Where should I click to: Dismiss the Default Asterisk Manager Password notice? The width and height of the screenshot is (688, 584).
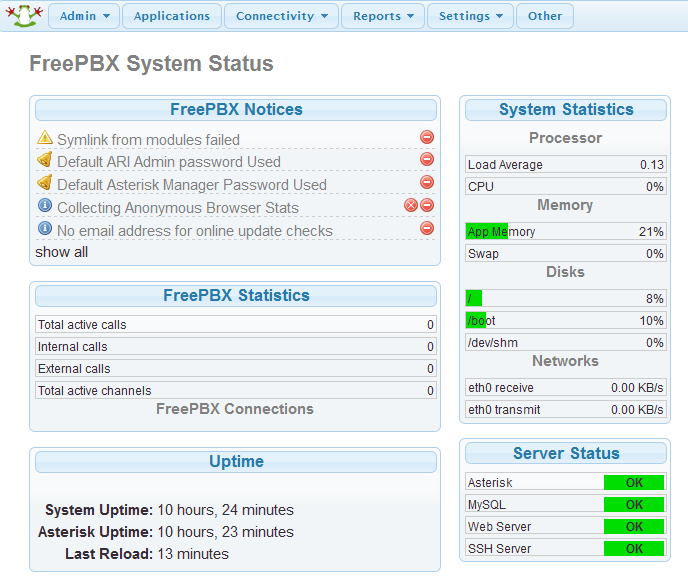click(x=427, y=182)
